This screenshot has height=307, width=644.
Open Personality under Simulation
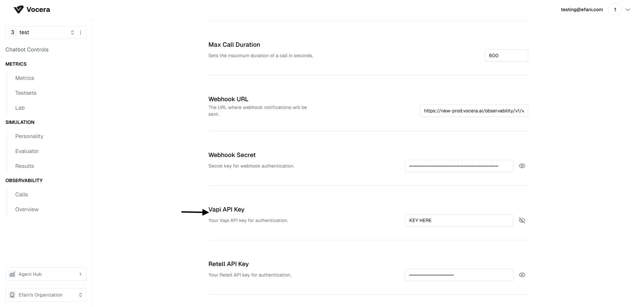coord(29,136)
